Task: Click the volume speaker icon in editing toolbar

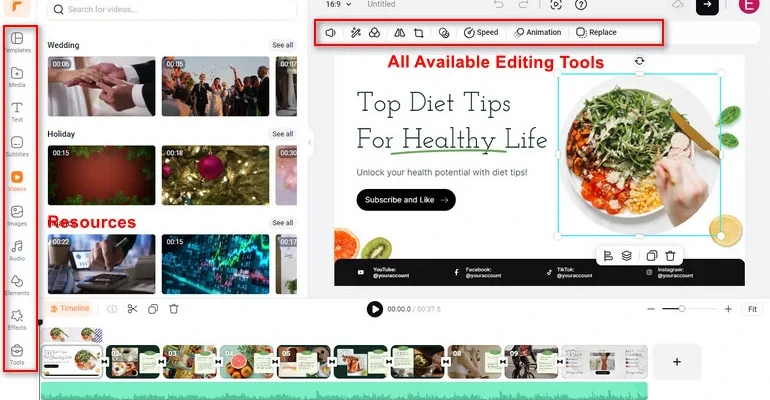Action: point(330,32)
